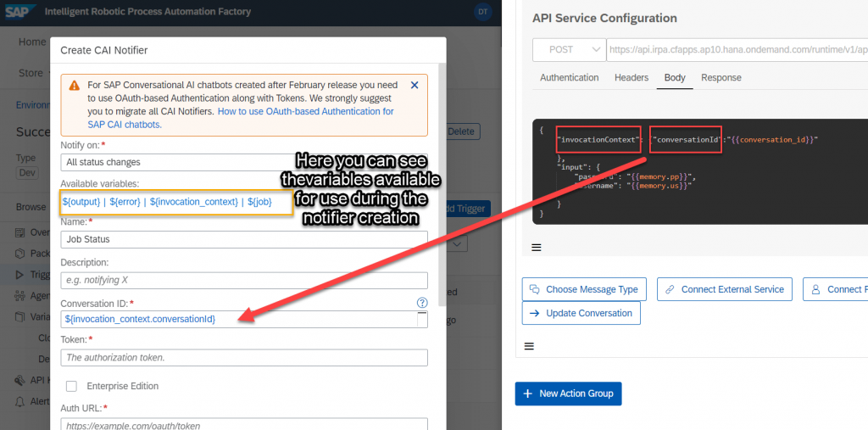Click the Conversation ID input field
Image resolution: width=868 pixels, height=430 pixels.
click(243, 319)
